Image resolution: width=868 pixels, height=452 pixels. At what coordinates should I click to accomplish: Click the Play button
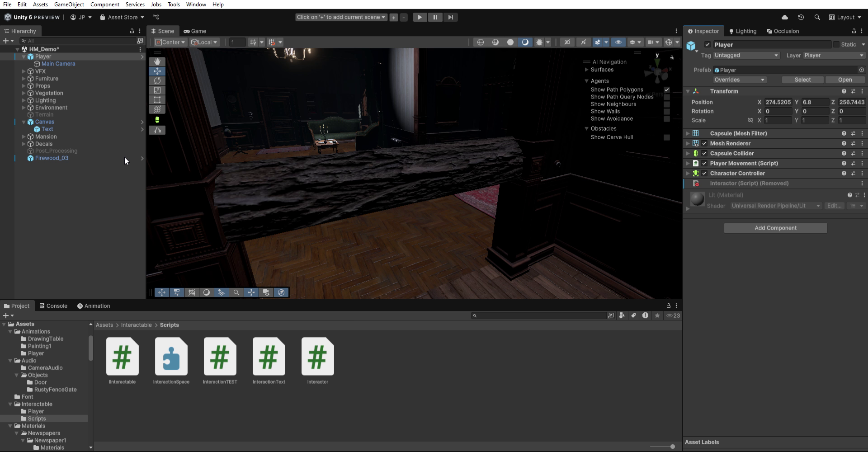[420, 17]
